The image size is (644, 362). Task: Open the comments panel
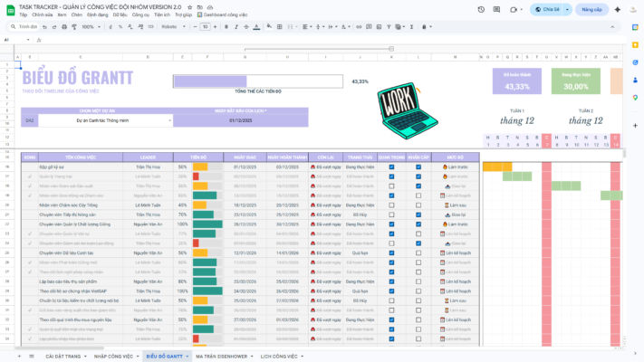coord(496,9)
